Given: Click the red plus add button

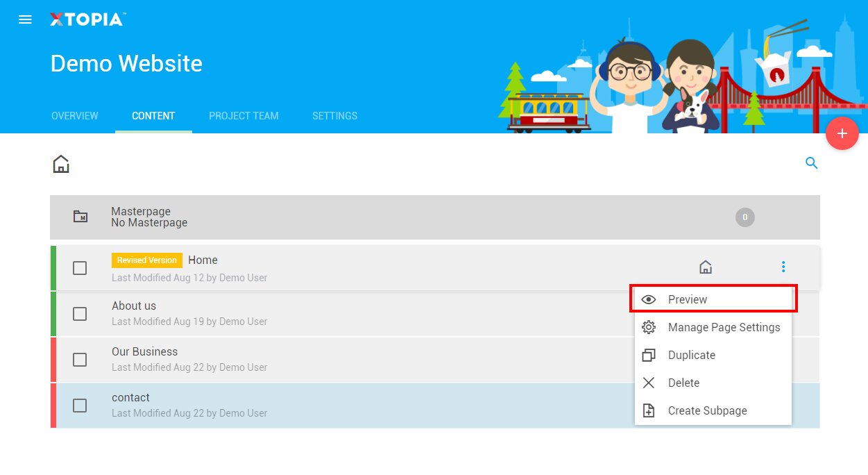Looking at the screenshot, I should pos(842,133).
